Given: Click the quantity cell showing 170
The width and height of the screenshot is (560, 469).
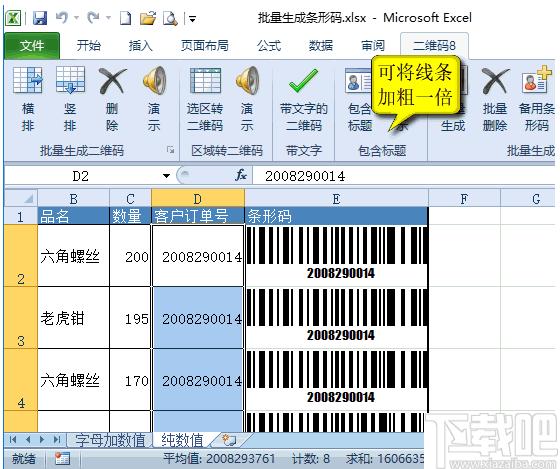Looking at the screenshot, I should [x=130, y=380].
